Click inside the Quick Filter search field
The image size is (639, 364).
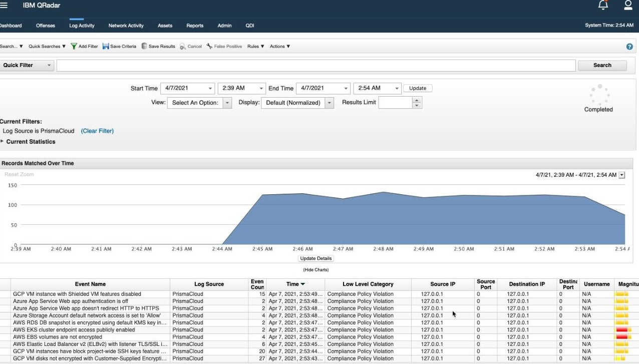(315, 65)
